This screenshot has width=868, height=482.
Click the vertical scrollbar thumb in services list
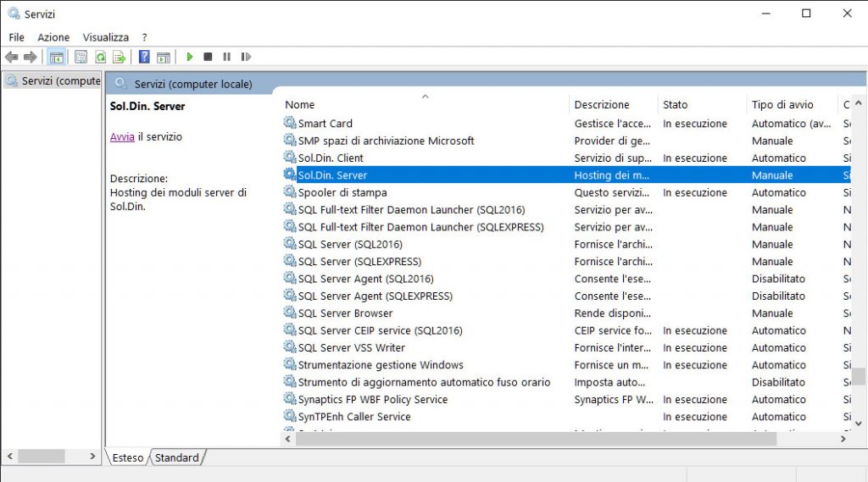click(858, 376)
